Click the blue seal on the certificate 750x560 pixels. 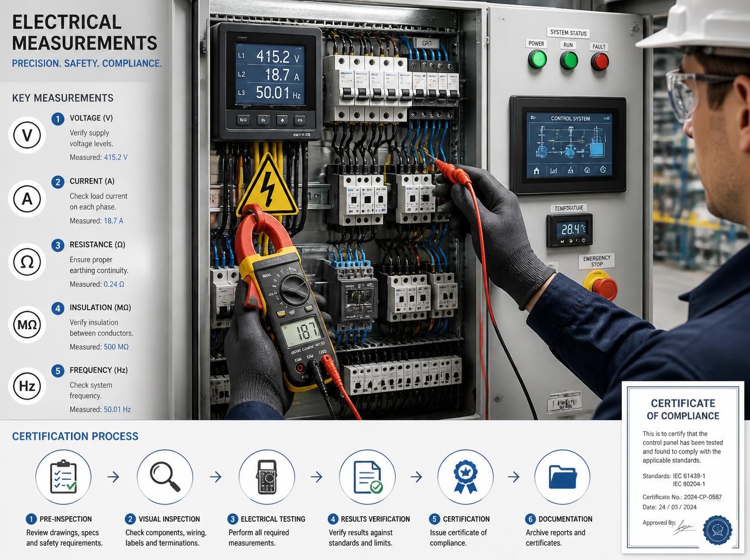[718, 530]
